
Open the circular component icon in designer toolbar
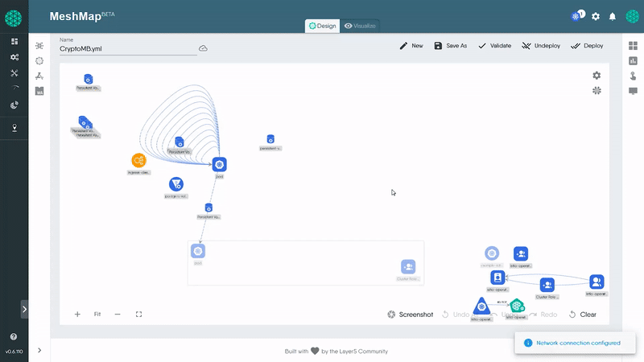tap(39, 61)
